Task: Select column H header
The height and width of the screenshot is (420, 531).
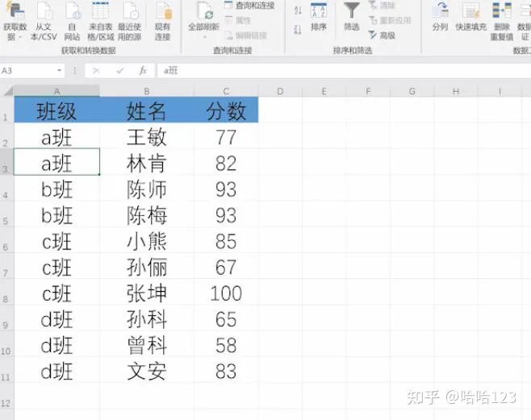Action: tap(456, 91)
